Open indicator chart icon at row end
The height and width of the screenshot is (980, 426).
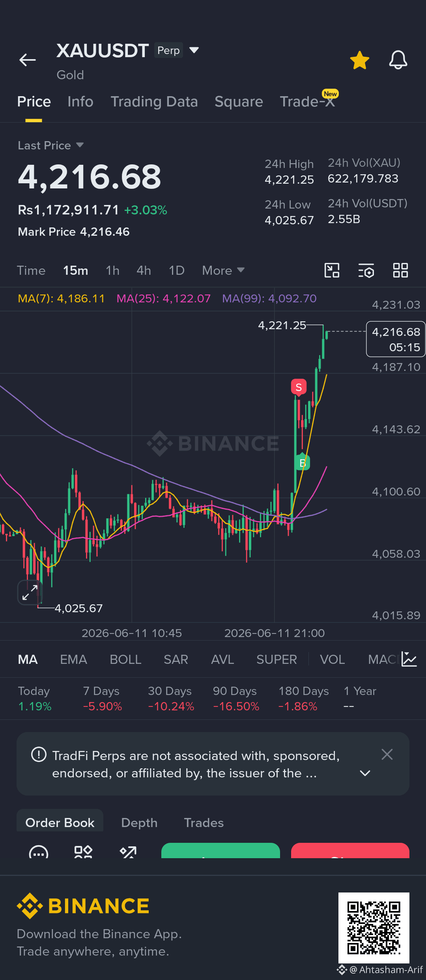tap(409, 659)
